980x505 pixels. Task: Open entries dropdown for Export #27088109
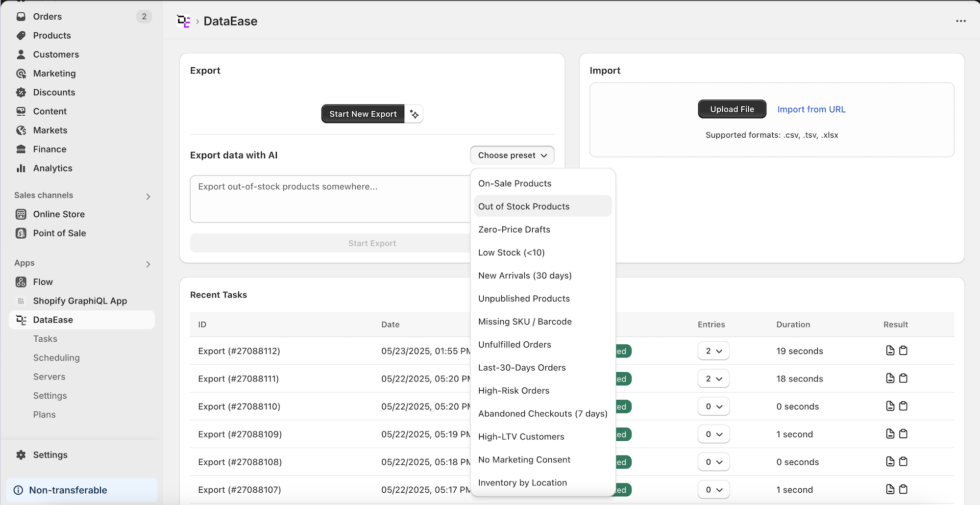point(713,434)
